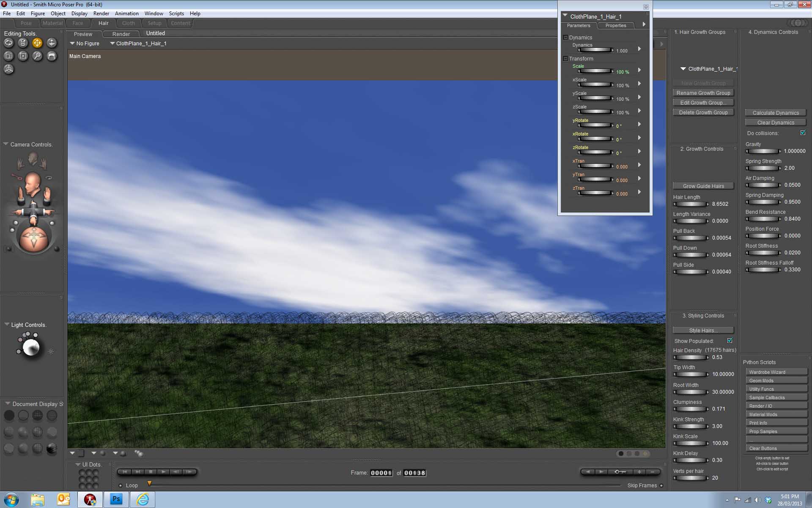Image resolution: width=812 pixels, height=508 pixels.
Task: Enable the Loop radio option
Action: pos(121,486)
